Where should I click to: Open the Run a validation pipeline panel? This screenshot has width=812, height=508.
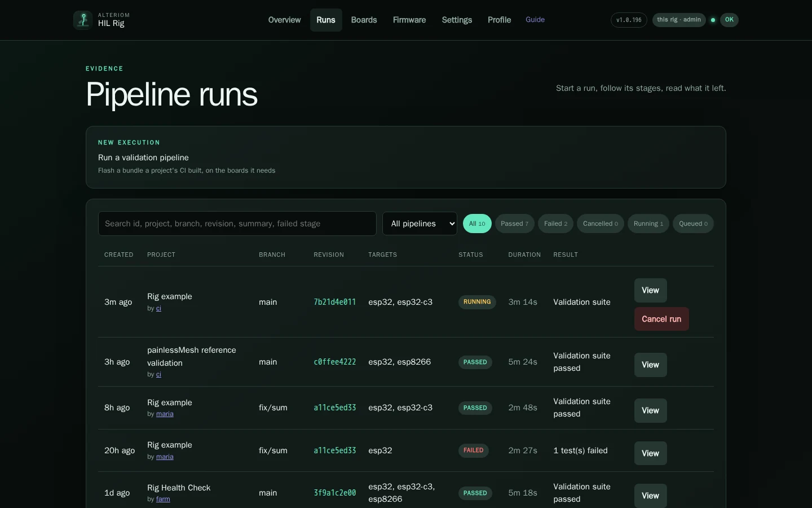click(405, 157)
